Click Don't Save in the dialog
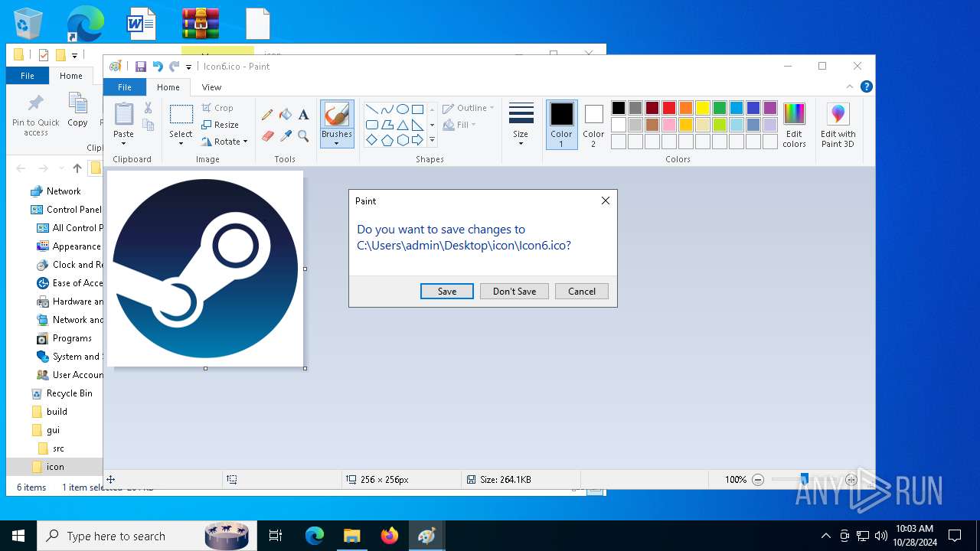Screen dimensions: 980x551 (x=514, y=292)
